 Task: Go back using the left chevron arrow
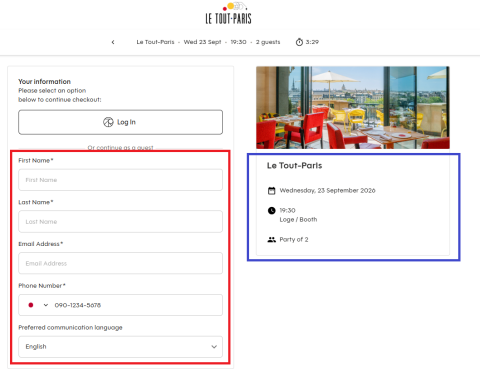[113, 42]
